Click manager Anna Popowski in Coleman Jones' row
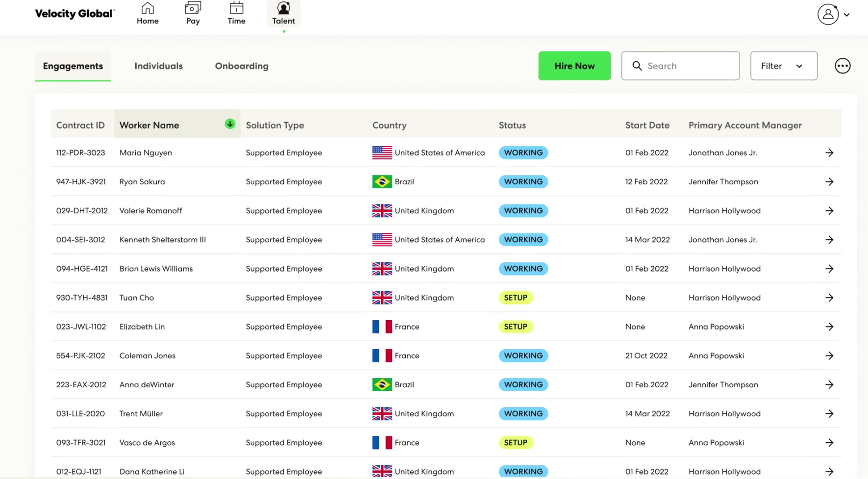Image resolution: width=868 pixels, height=479 pixels. (716, 356)
